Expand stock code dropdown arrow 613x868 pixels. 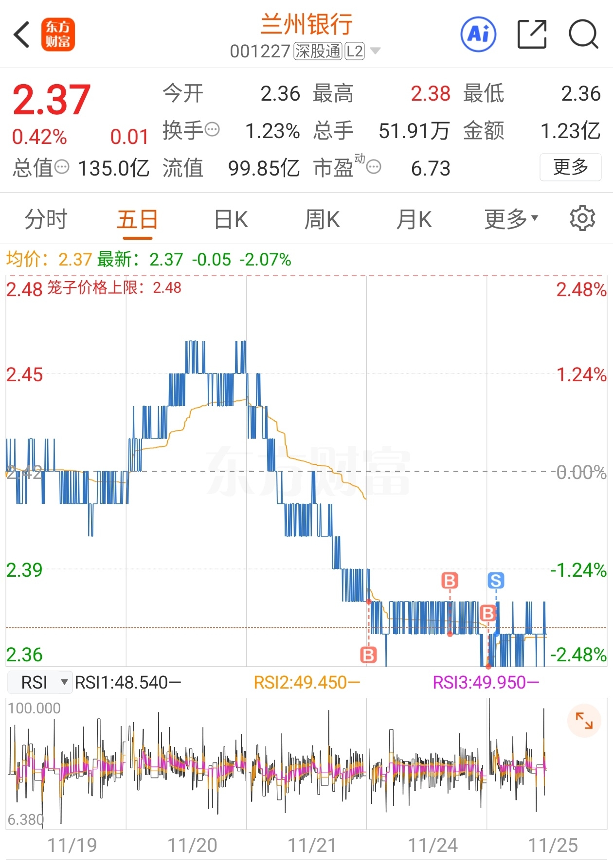[375, 51]
